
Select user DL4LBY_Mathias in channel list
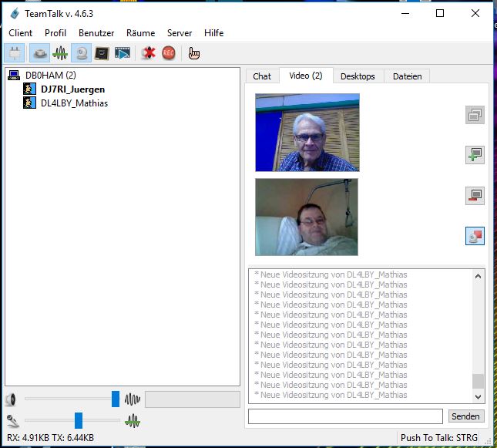[74, 103]
